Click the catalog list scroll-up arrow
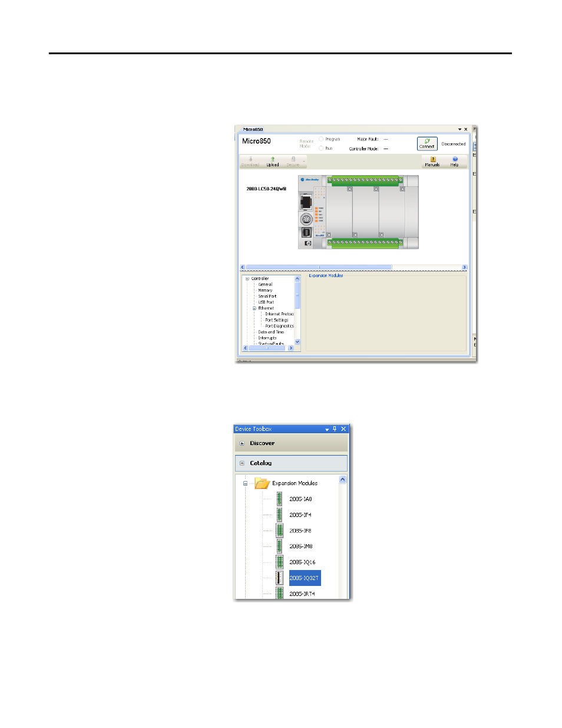The image size is (562, 728). point(343,480)
